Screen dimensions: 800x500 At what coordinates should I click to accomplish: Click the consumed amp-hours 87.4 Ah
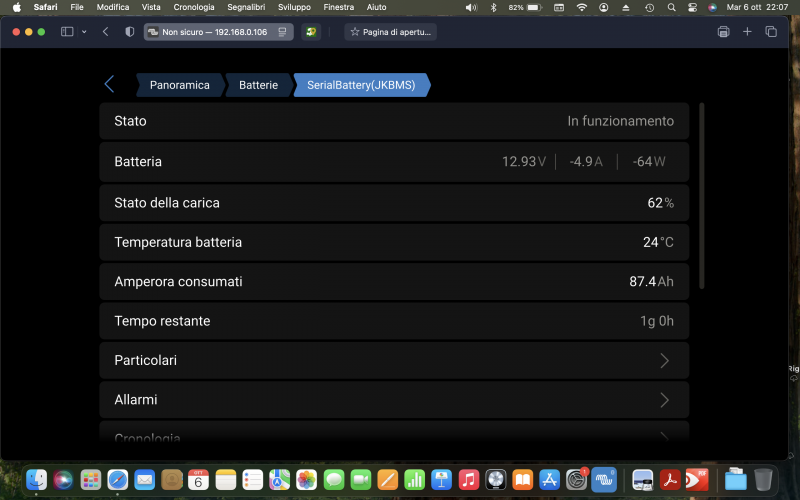tap(651, 282)
